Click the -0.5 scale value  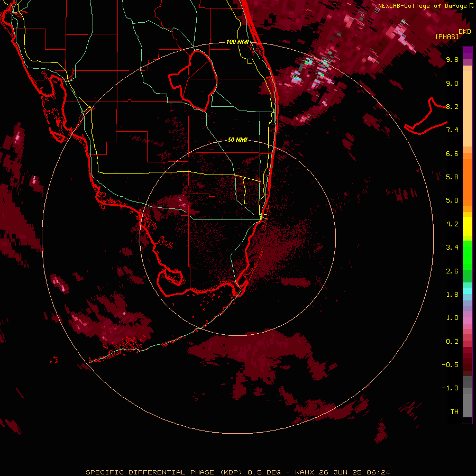[450, 365]
